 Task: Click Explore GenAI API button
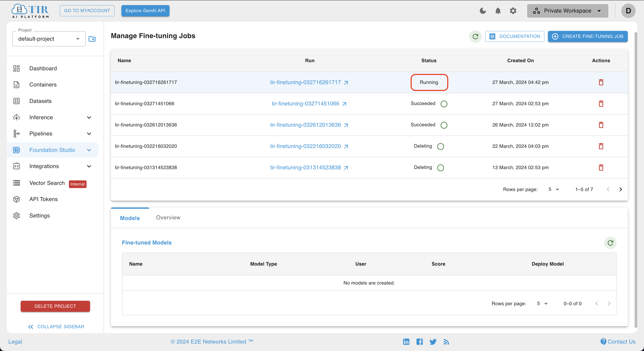point(145,11)
